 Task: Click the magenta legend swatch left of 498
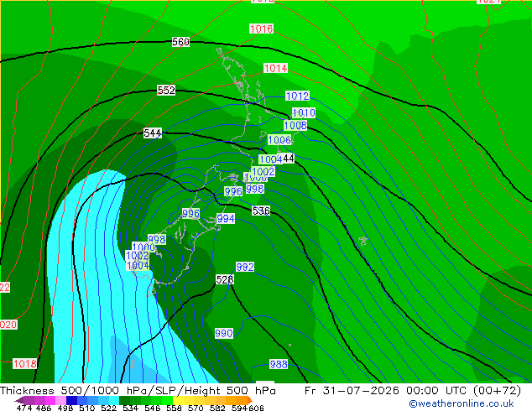point(50,400)
